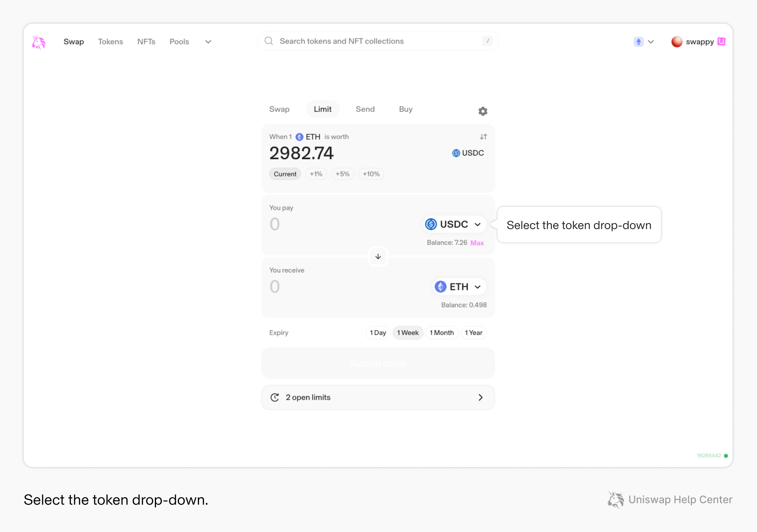Click the Balance: 7.26 text
The image size is (757, 532).
[x=447, y=243]
